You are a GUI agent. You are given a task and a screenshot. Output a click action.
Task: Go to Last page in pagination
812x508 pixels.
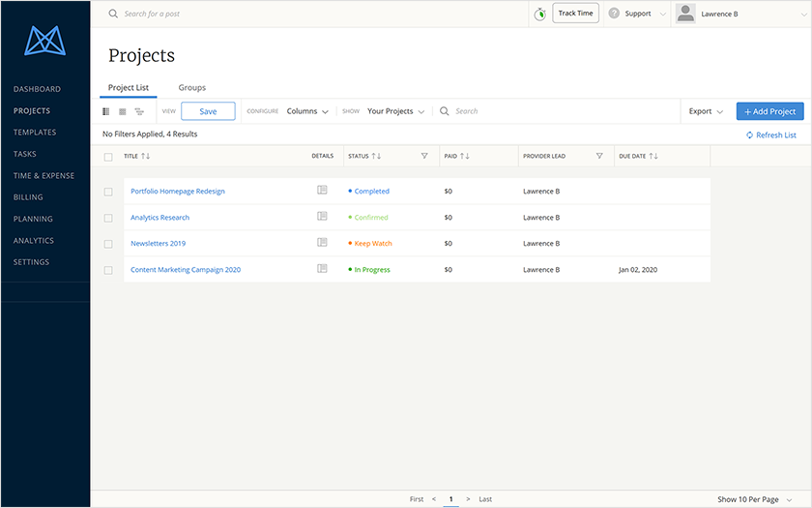click(485, 499)
